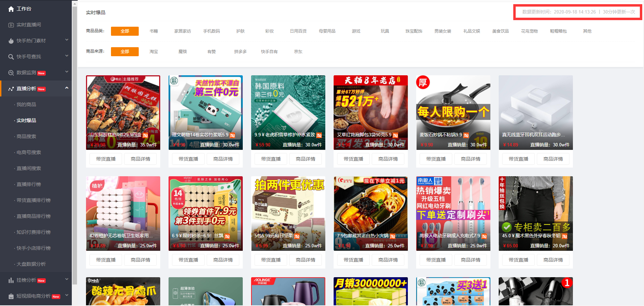Screen dimensions: 644x306
Task: Click the 挂榜分析 bar chart icon
Action: 11,280
